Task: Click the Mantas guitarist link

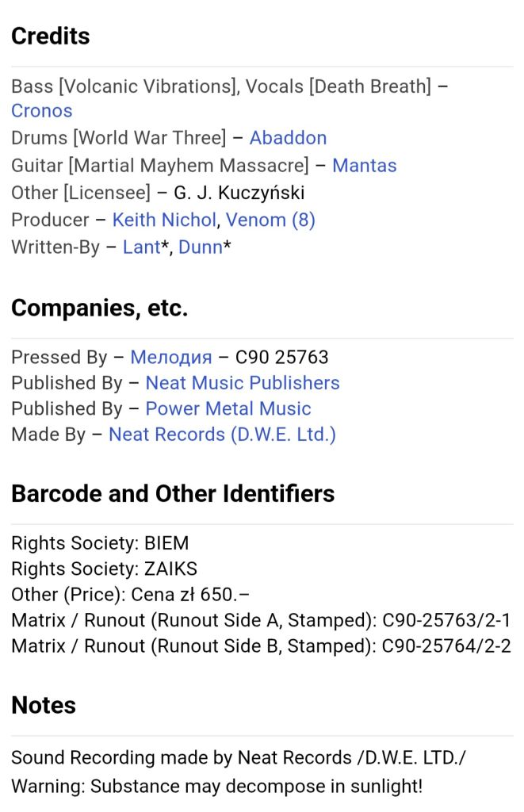Action: point(364,165)
